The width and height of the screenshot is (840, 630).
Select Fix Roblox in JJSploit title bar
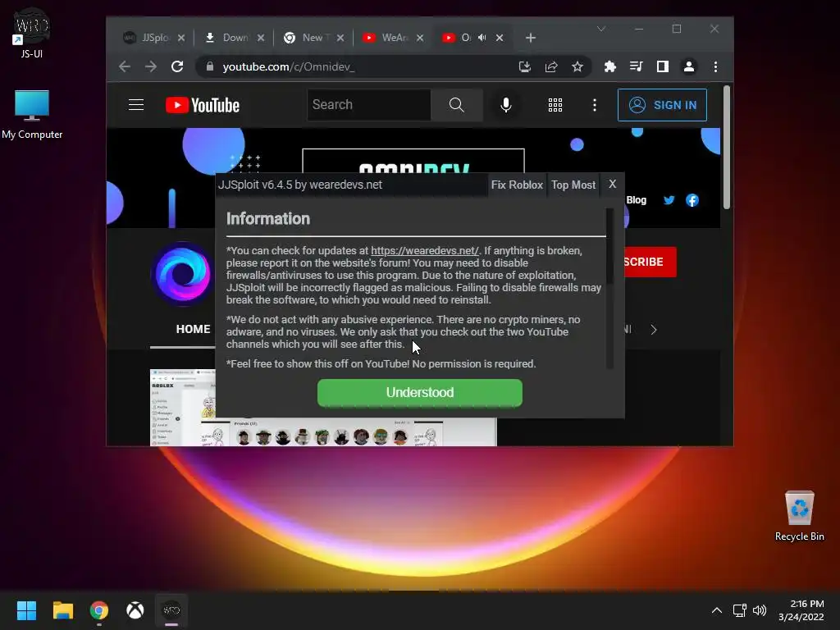coord(517,185)
